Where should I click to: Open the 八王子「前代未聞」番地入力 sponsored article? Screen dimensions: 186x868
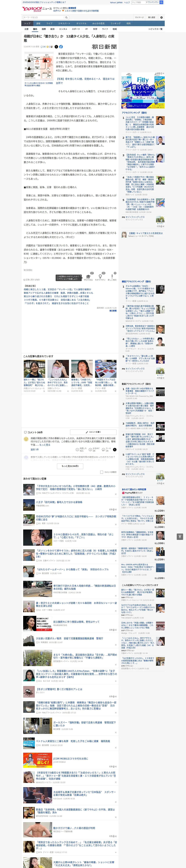point(59,502)
